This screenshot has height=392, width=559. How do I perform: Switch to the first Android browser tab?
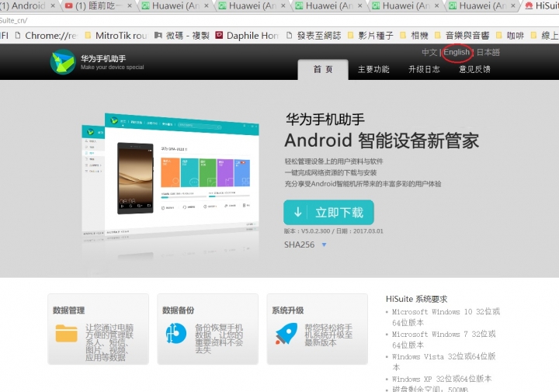26,6
